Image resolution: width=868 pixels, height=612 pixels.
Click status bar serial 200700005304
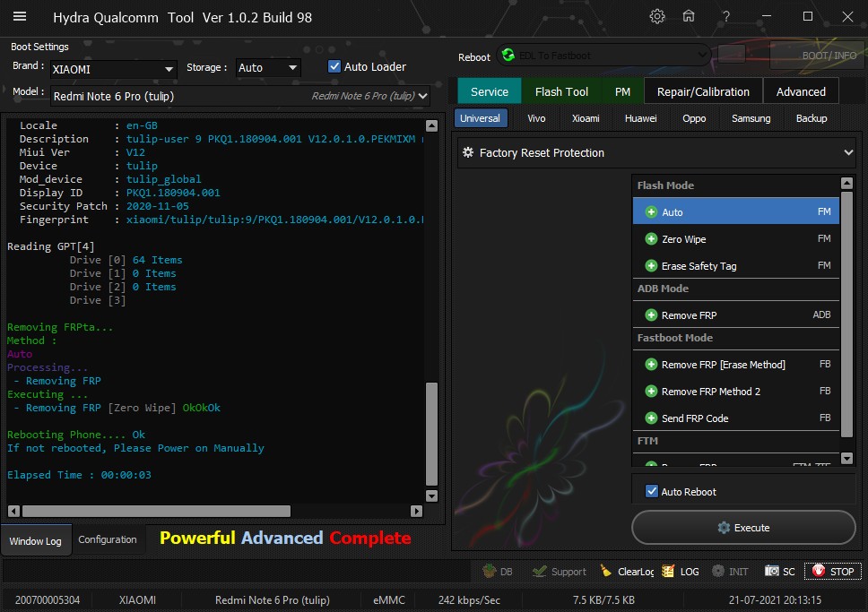point(48,600)
